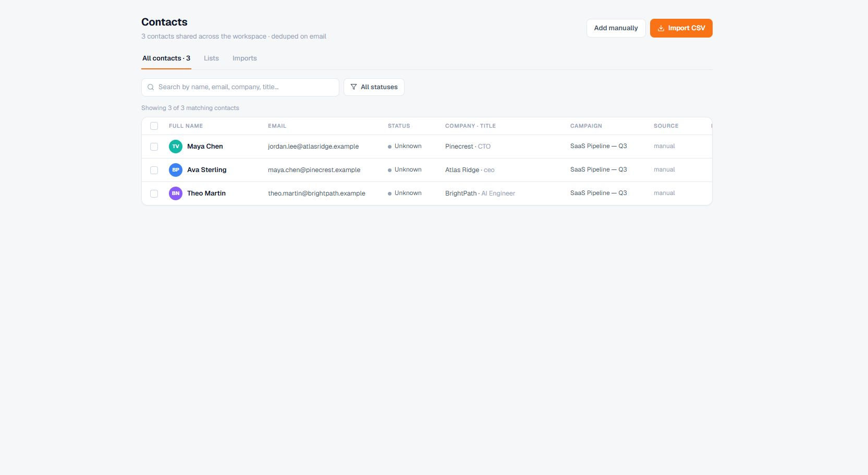Click the TV avatar next to Maya Chen
The width and height of the screenshot is (868, 475).
click(x=176, y=147)
